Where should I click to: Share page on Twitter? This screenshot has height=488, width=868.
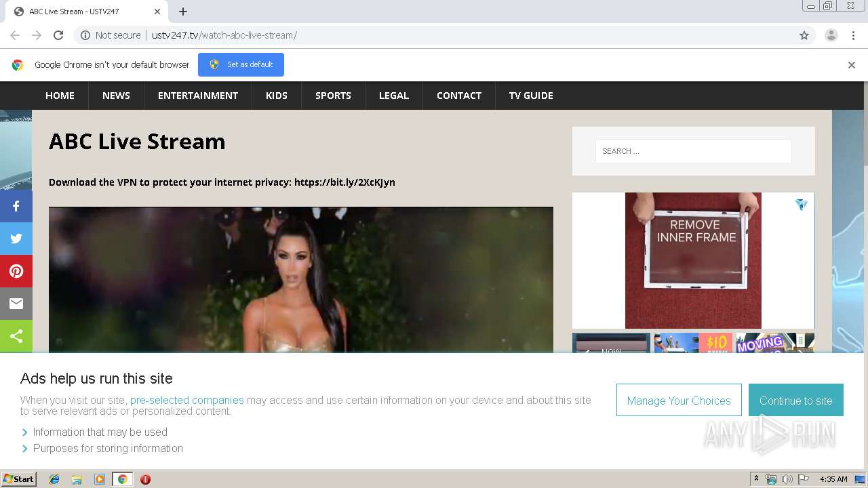coord(16,239)
